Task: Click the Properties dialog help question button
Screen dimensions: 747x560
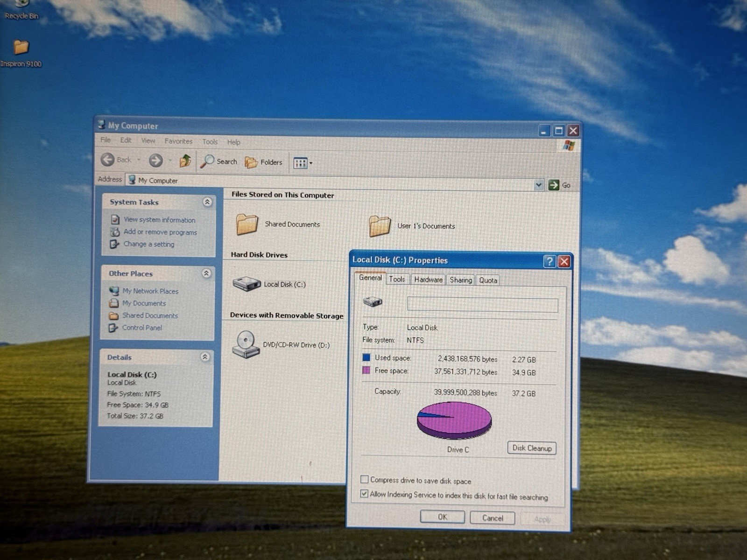Action: point(550,261)
